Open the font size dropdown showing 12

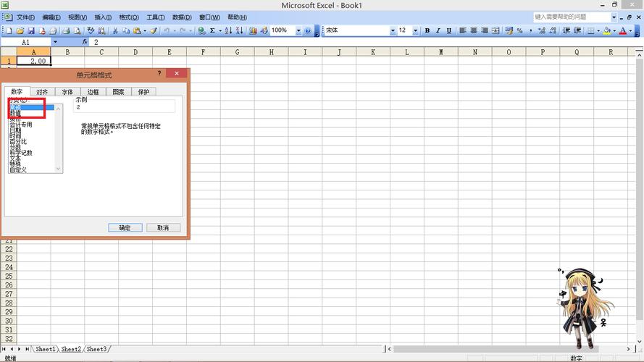click(x=415, y=30)
